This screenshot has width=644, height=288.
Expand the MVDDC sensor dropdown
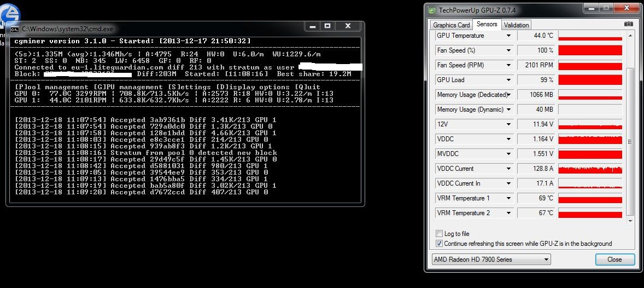[x=508, y=154]
